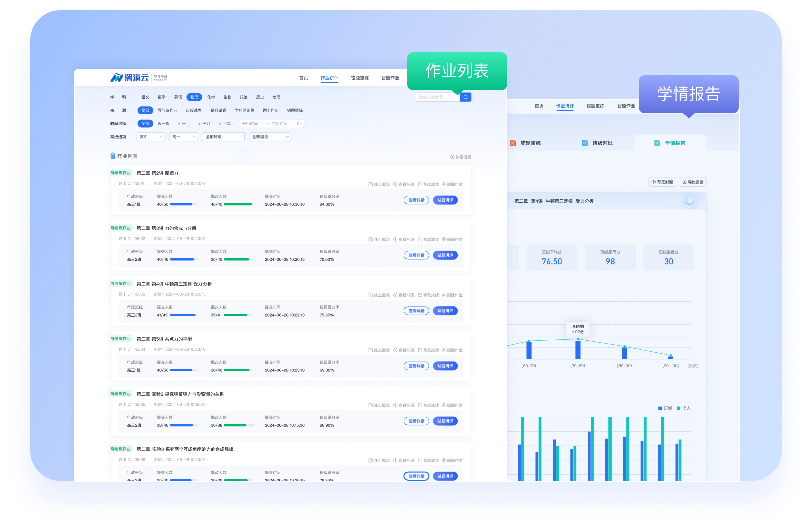Open the calendar icon in date range field
Screen dimensions: 812x531
299,124
